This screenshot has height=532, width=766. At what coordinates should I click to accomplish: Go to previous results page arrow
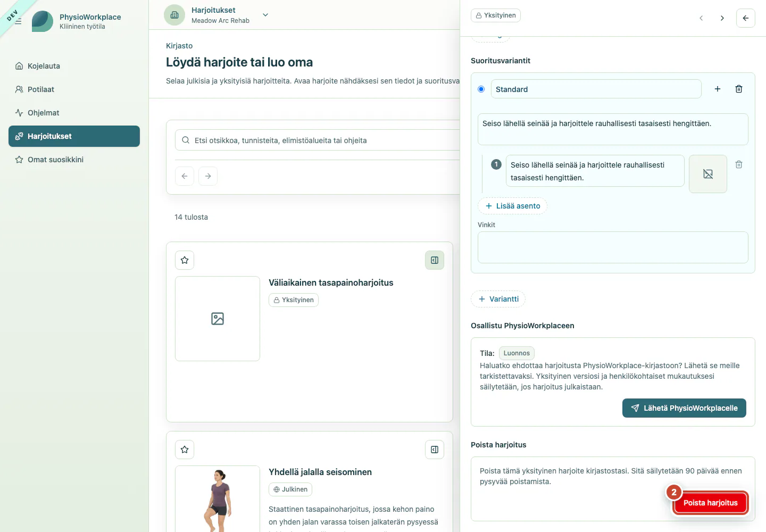185,176
